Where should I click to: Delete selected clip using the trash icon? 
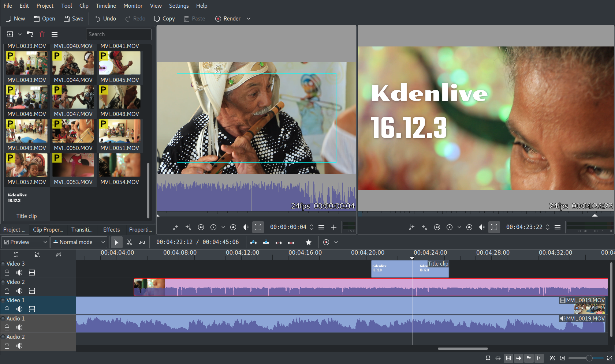(x=42, y=34)
